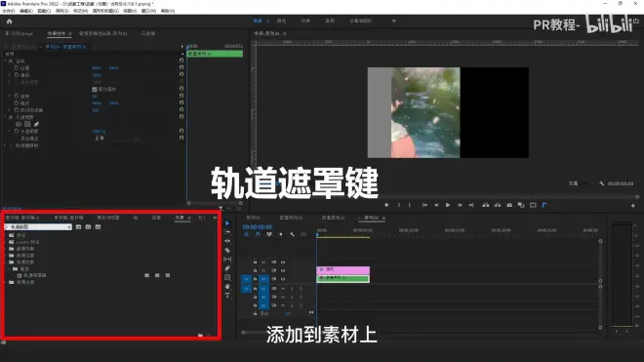Collapse the Motion effect group
This screenshot has height=362, width=644.
[5, 60]
